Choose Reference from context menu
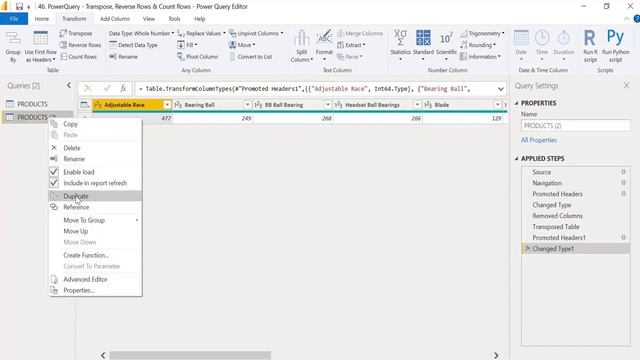The image size is (640, 360). click(95, 207)
